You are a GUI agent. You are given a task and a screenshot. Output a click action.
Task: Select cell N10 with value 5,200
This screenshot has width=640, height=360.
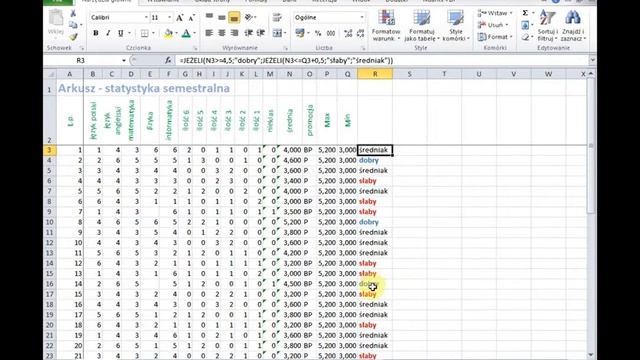(289, 222)
